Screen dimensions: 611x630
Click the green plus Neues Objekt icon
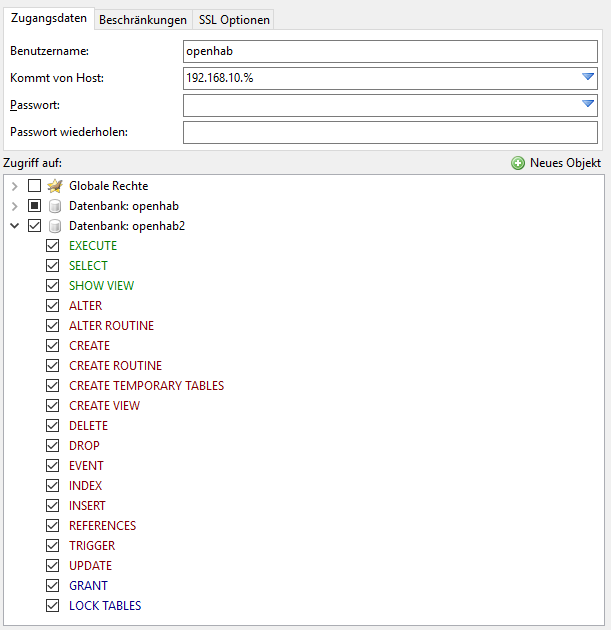tap(518, 163)
